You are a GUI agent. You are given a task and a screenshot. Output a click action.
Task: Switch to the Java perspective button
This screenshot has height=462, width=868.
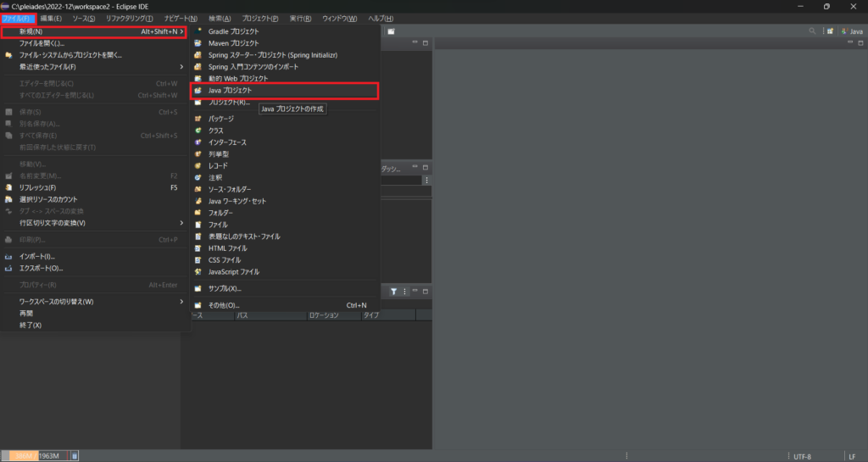click(x=851, y=31)
